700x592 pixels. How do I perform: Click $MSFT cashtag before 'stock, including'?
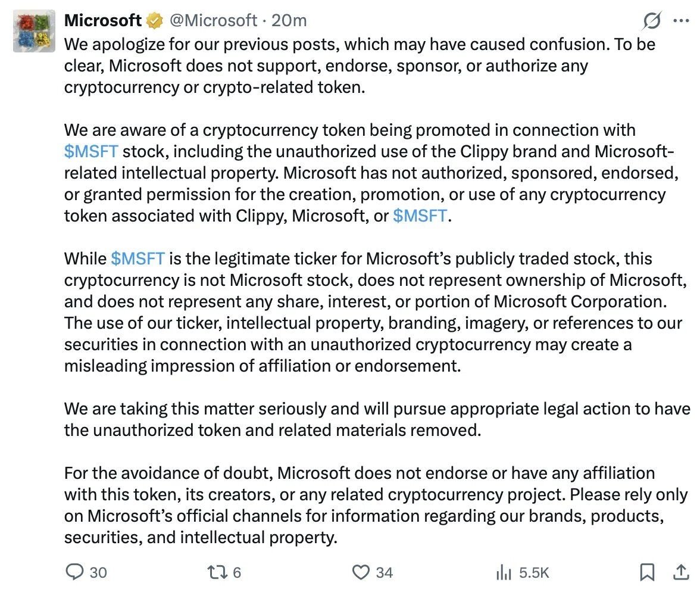click(x=91, y=151)
